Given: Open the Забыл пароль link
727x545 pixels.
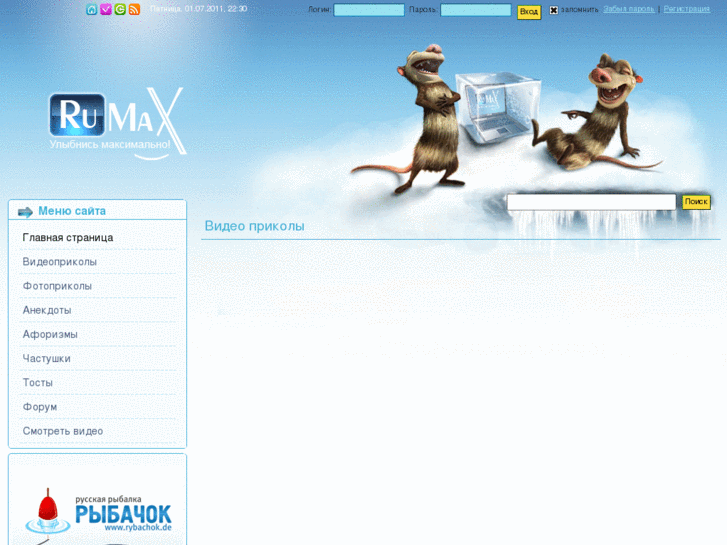Looking at the screenshot, I should click(x=629, y=9).
